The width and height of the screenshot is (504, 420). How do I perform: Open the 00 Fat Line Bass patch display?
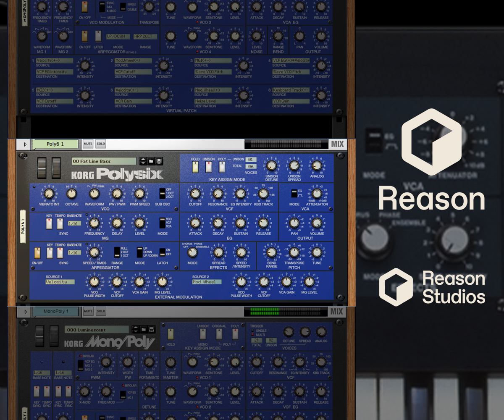pyautogui.click(x=104, y=161)
